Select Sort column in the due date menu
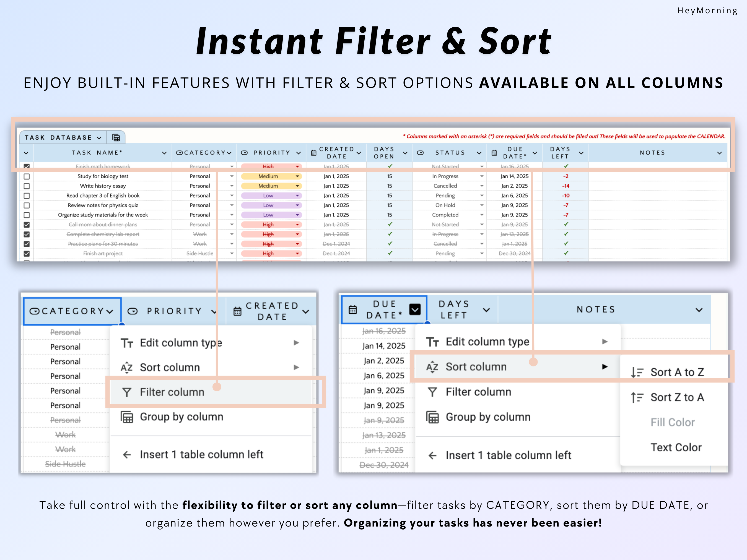This screenshot has height=560, width=747. point(476,367)
